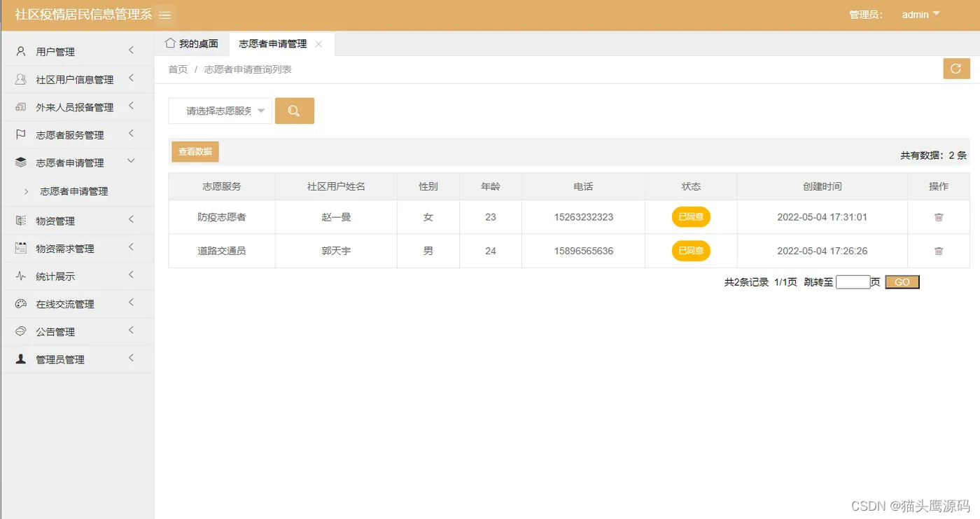Switch to the 我的桌面 tab
Viewport: 980px width, 519px height.
[192, 43]
